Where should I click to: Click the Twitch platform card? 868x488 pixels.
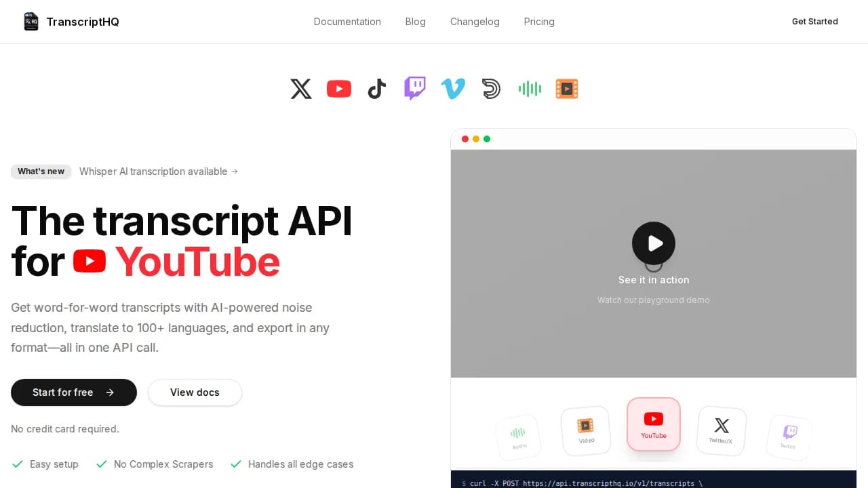click(789, 437)
